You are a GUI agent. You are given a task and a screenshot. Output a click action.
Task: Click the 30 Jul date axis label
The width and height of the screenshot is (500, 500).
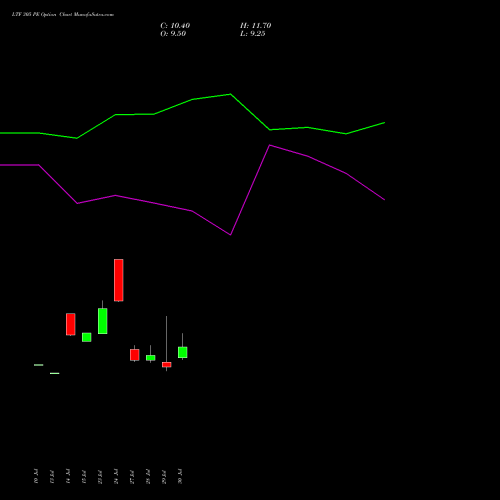tap(180, 476)
